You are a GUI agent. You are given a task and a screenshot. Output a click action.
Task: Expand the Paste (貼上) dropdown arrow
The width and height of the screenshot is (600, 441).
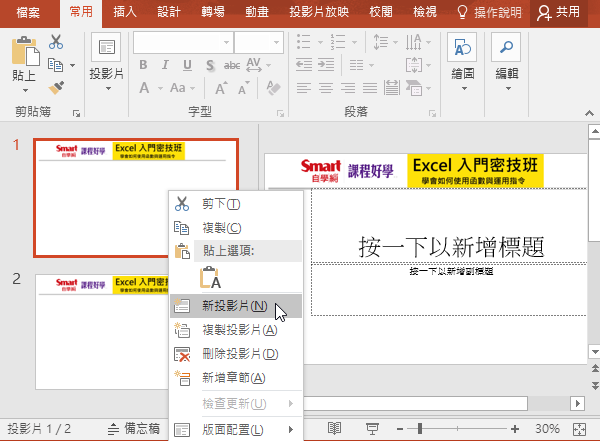tap(25, 91)
